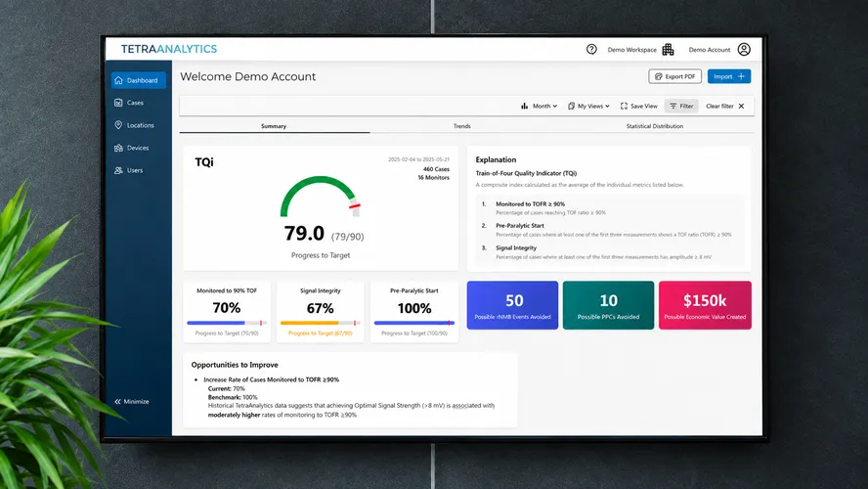Click the 'Welcome Demo Account' heading
868x489 pixels.
click(x=247, y=77)
